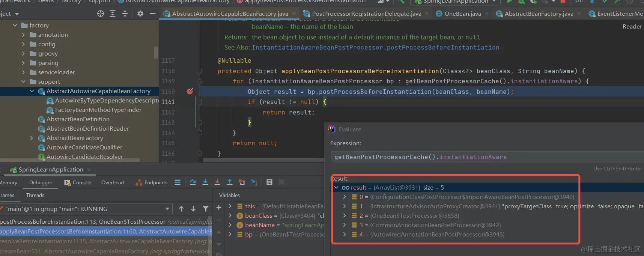Expand result entry 0 ImportAwareBeanPostProcessor
Viewport: 644px width, 256px height.
click(345, 197)
